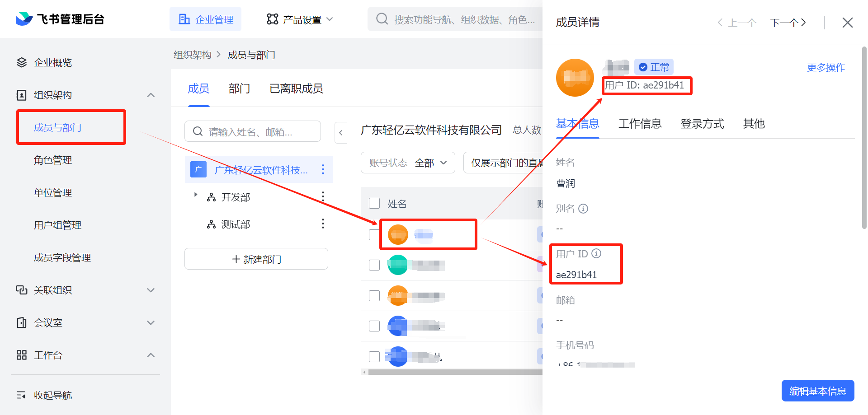
Task: Click the 更多操作 link
Action: point(826,68)
